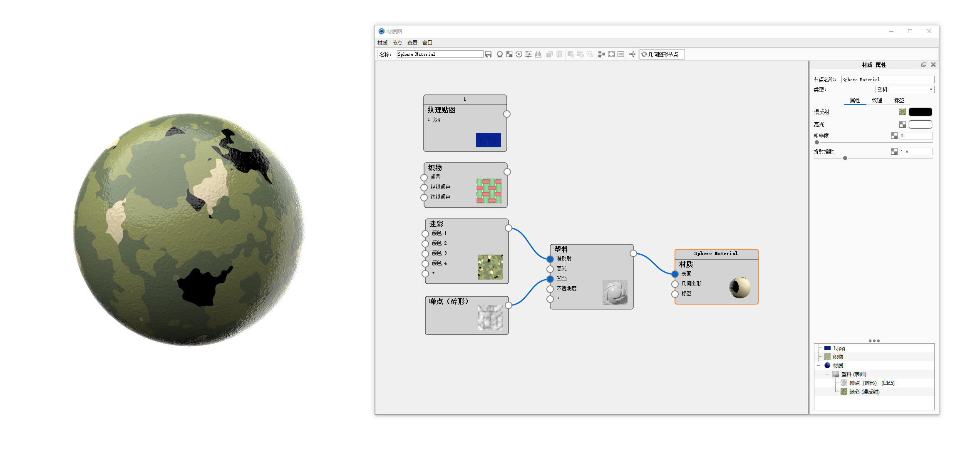Image resolution: width=980 pixels, height=456 pixels.
Task: Select the checkerboard background toggle icon
Action: pos(509,54)
